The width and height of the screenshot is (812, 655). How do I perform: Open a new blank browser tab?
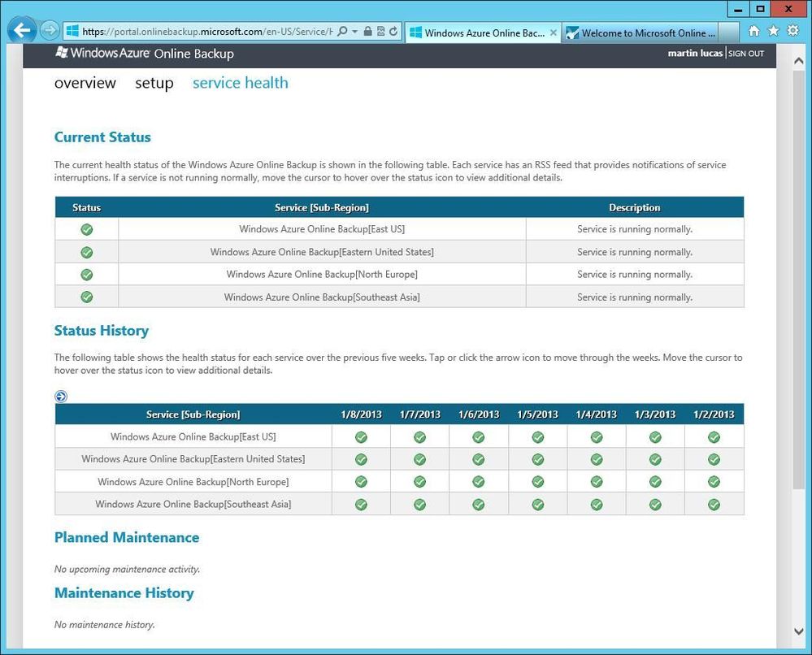pyautogui.click(x=728, y=33)
